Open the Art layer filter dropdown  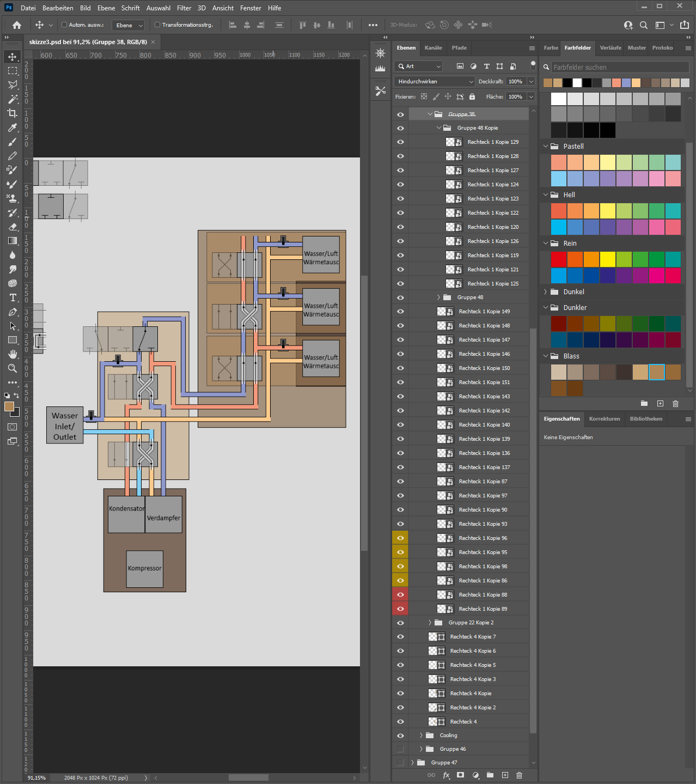pyautogui.click(x=418, y=66)
